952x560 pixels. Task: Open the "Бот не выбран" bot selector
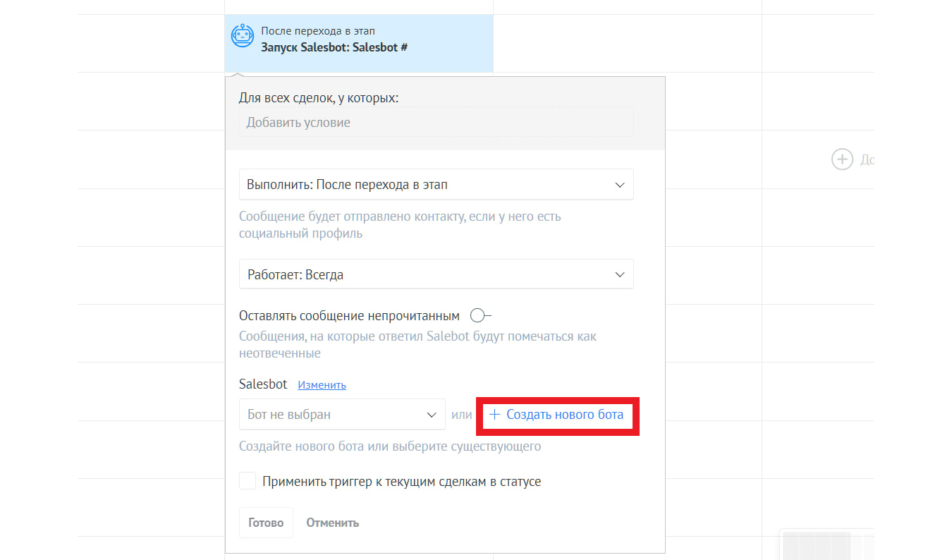pyautogui.click(x=331, y=415)
